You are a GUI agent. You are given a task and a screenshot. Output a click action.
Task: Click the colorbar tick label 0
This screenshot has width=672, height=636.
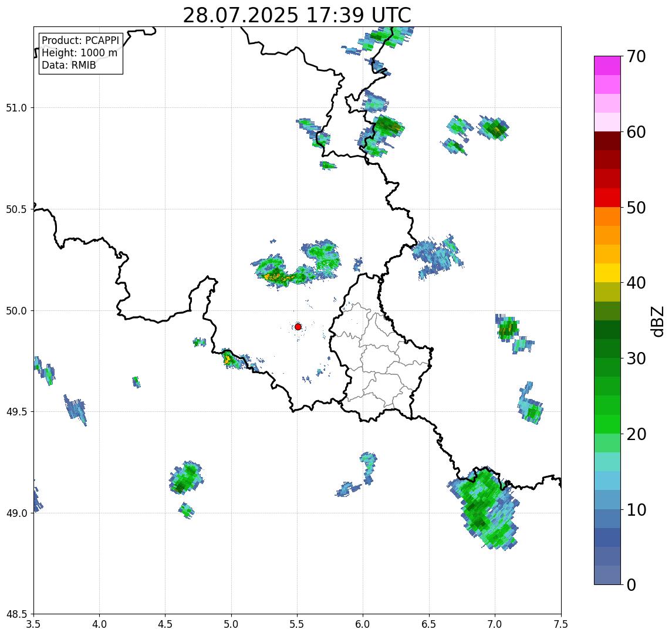point(632,585)
